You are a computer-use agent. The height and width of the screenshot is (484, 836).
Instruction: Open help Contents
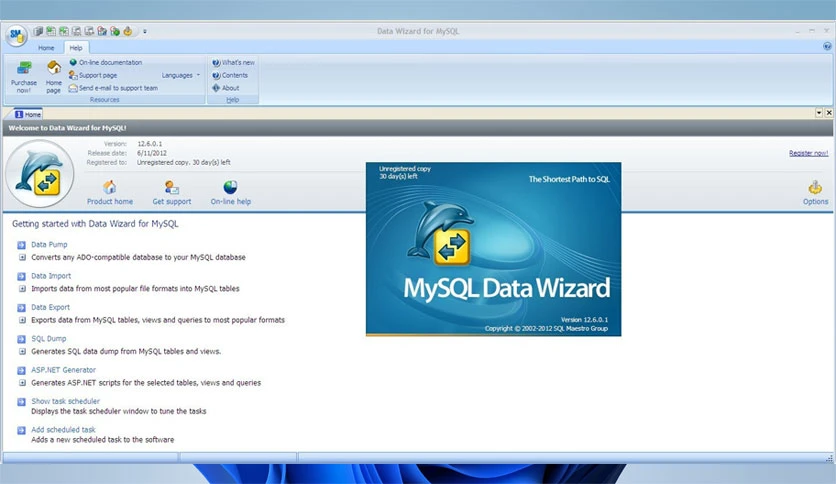(230, 75)
